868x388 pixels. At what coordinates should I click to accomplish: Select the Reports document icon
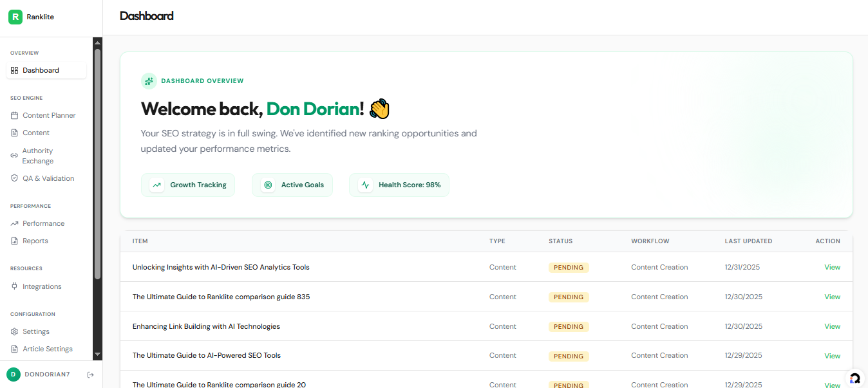[x=14, y=241]
